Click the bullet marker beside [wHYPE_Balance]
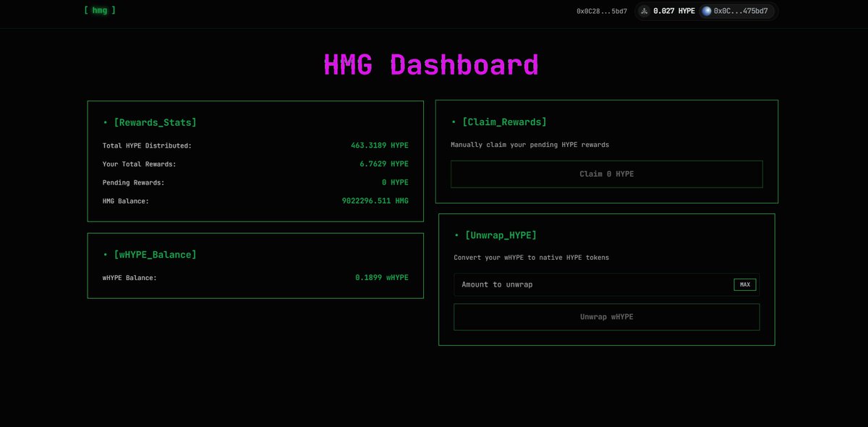868x427 pixels. (103, 254)
